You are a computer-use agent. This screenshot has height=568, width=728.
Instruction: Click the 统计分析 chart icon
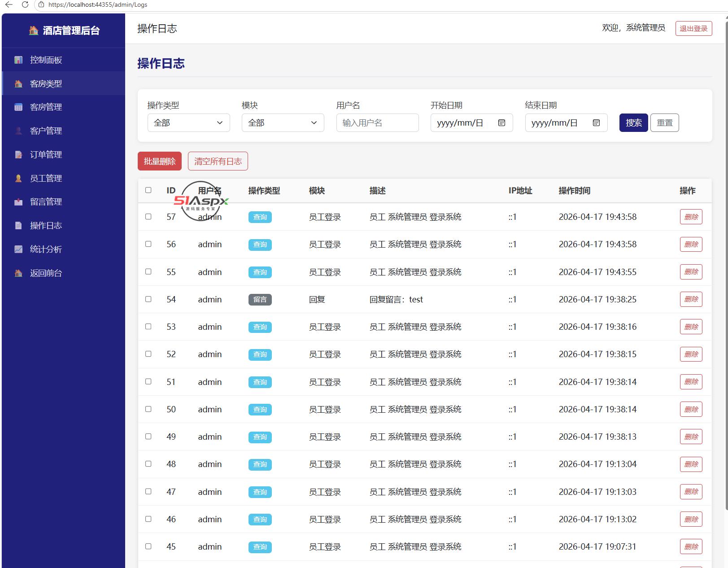(x=18, y=249)
